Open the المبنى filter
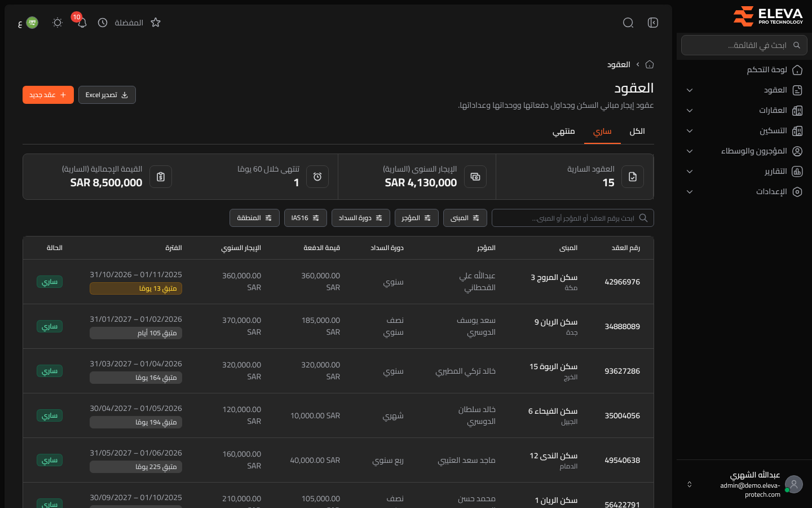 coord(465,218)
